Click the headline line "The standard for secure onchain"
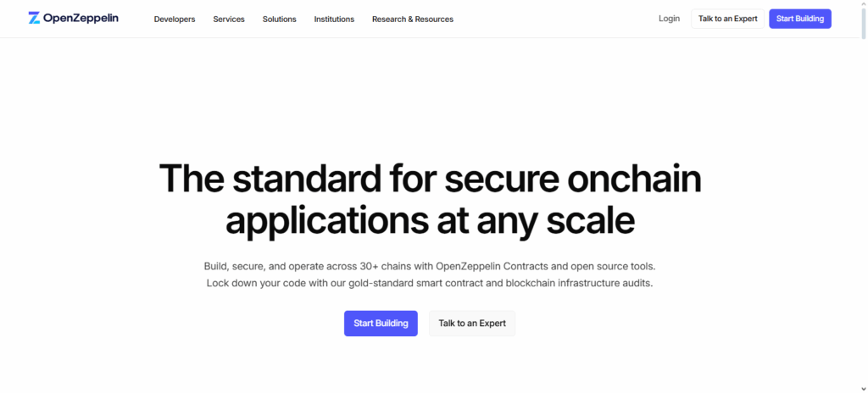This screenshot has width=868, height=393. 431,179
